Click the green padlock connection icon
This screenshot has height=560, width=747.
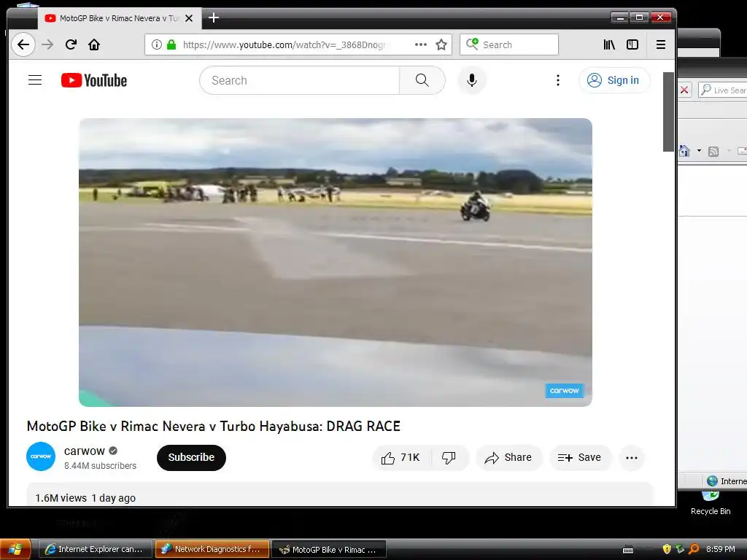click(171, 44)
